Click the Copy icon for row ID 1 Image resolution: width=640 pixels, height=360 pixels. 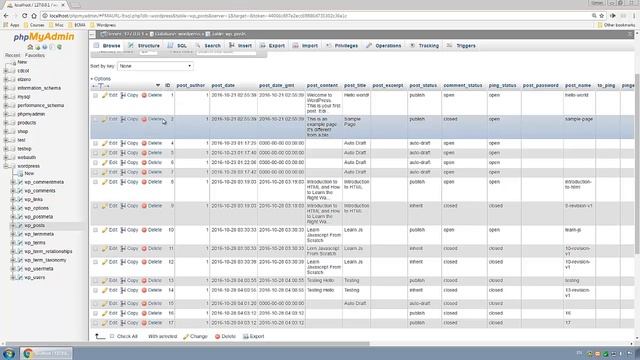pos(123,95)
